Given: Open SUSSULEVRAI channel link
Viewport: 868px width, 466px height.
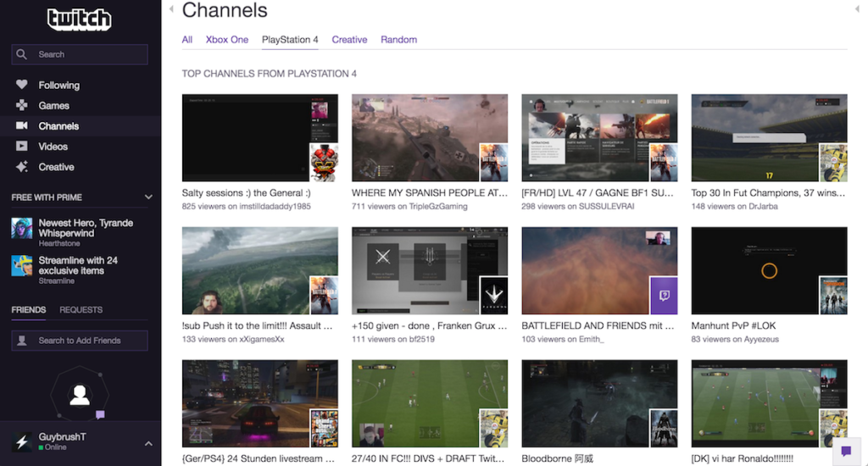Looking at the screenshot, I should coord(607,206).
